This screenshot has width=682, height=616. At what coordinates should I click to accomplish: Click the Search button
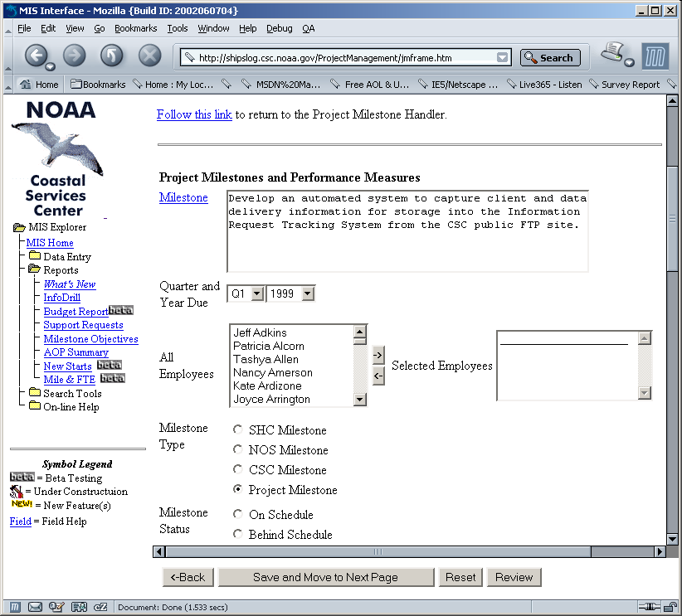coord(550,57)
